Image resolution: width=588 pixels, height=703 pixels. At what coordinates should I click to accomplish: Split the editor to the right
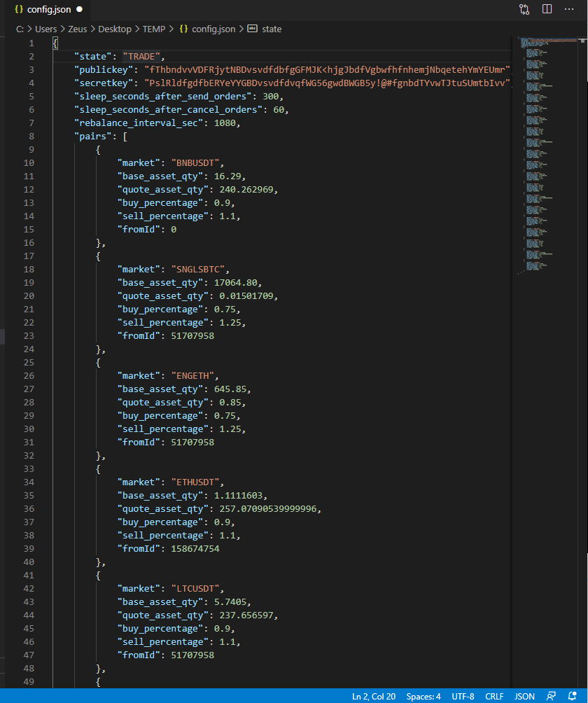click(x=547, y=10)
